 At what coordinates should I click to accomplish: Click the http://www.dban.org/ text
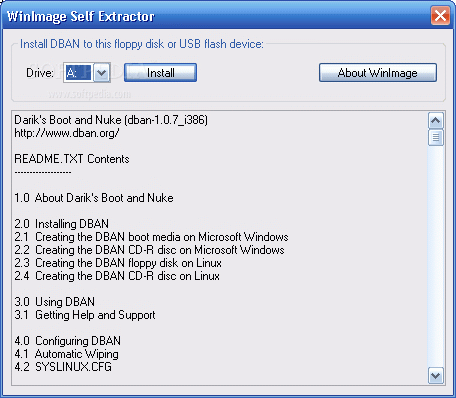(x=67, y=133)
